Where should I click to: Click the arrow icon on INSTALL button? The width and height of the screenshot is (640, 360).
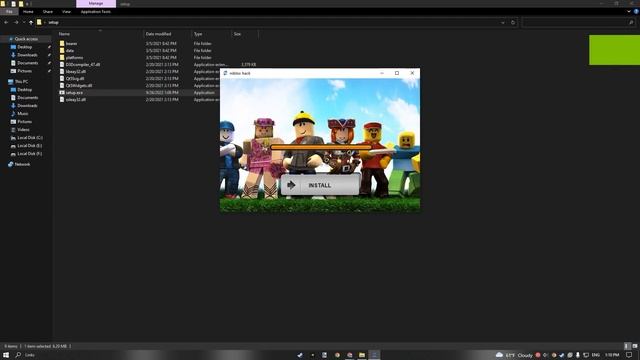pyautogui.click(x=291, y=185)
